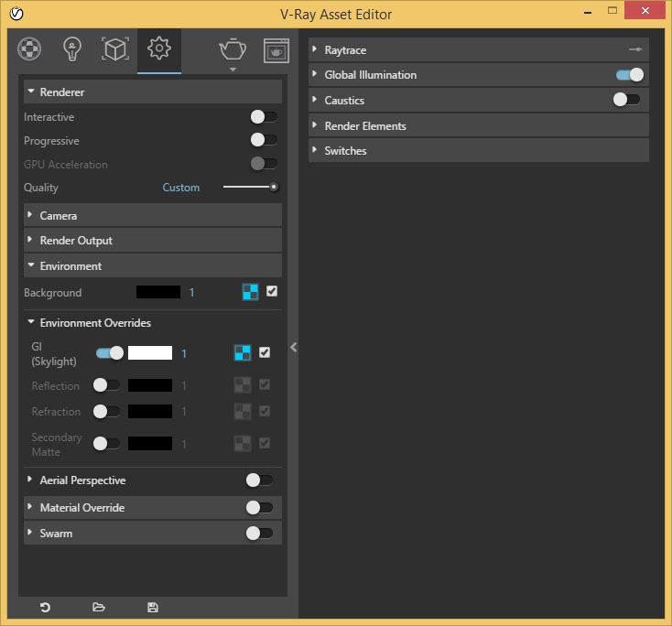The image size is (672, 626).
Task: Show the frame buffer window icon
Action: 276,50
